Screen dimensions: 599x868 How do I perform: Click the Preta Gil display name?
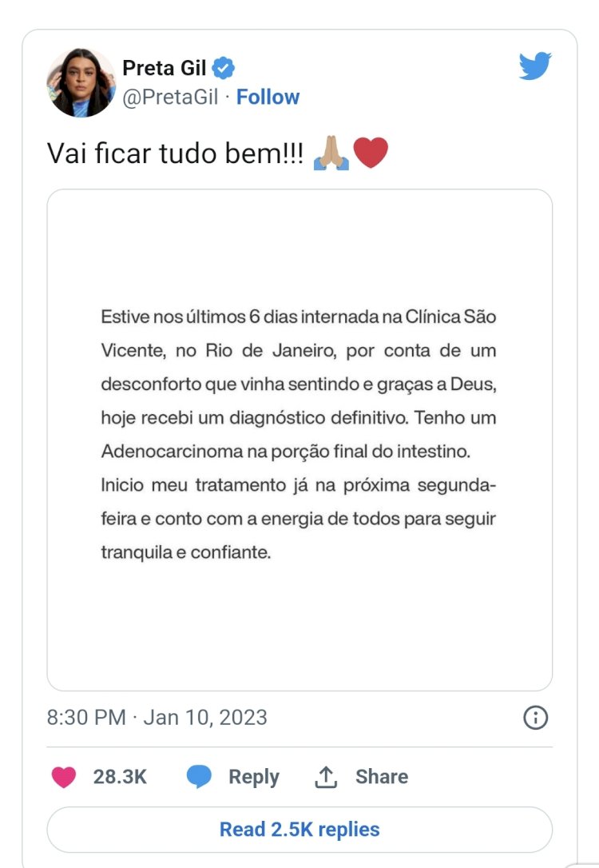coord(164,68)
